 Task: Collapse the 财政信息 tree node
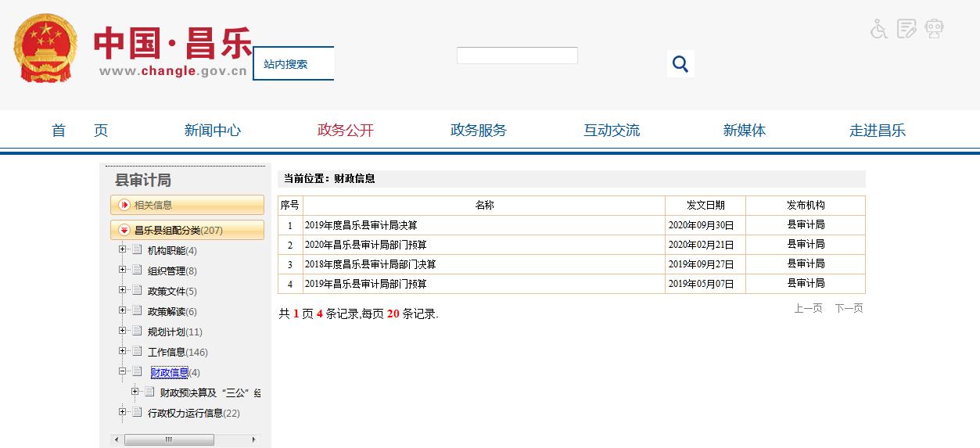click(122, 371)
